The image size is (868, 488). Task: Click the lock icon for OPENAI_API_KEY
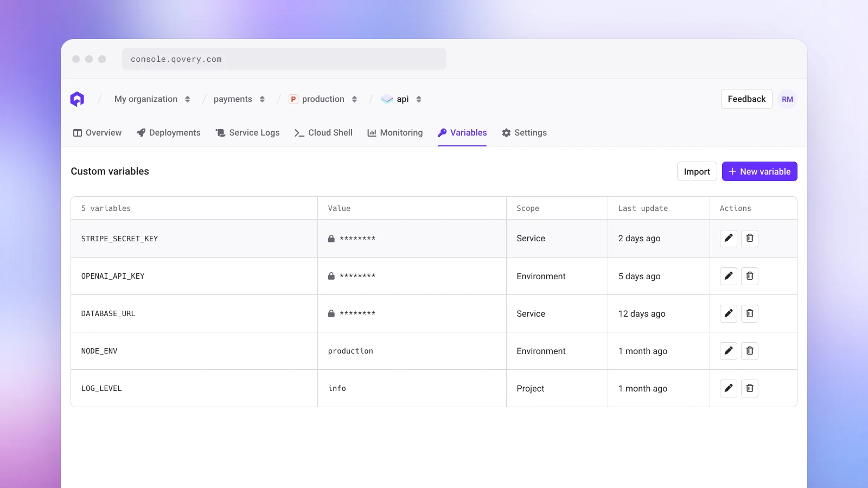click(x=331, y=276)
